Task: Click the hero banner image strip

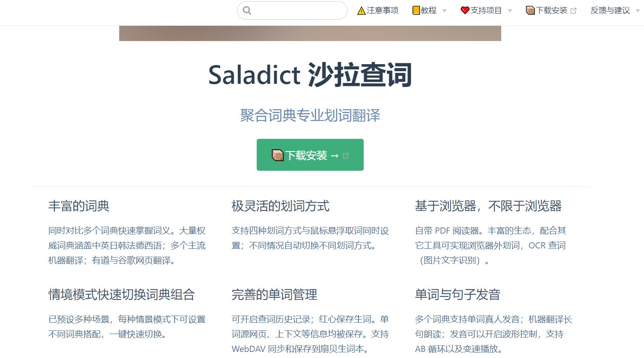Action: (310, 34)
